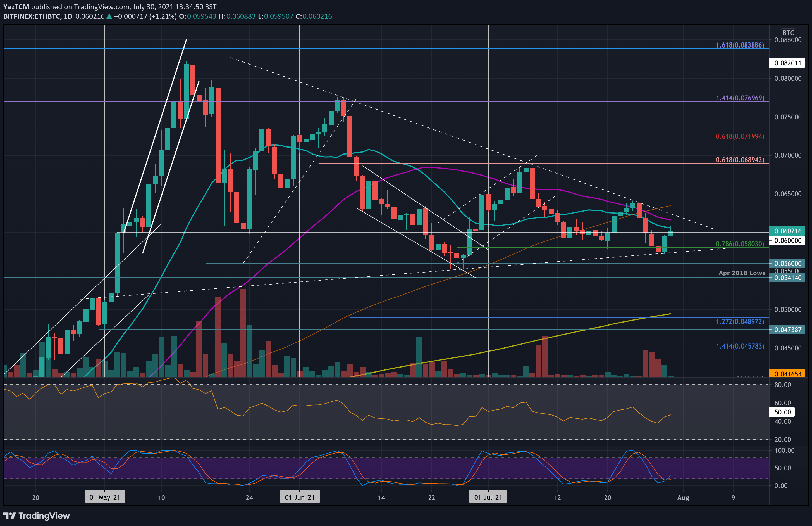
Task: Click the '9' date label on time axis
Action: click(733, 498)
